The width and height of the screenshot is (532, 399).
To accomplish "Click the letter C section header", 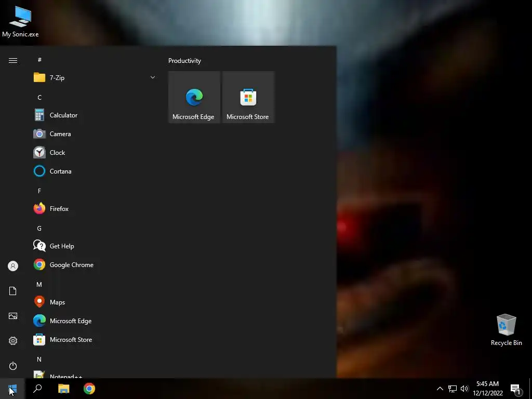I will tap(39, 97).
